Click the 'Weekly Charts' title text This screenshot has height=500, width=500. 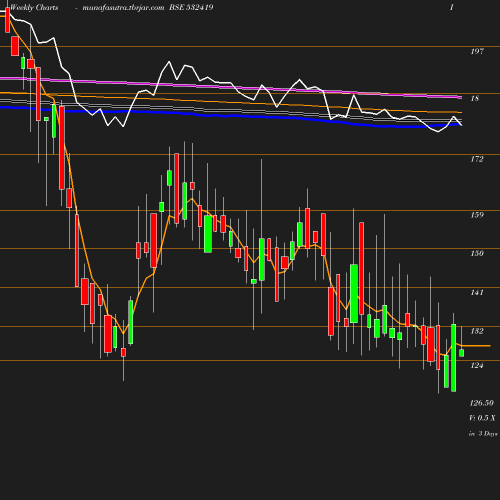(34, 8)
